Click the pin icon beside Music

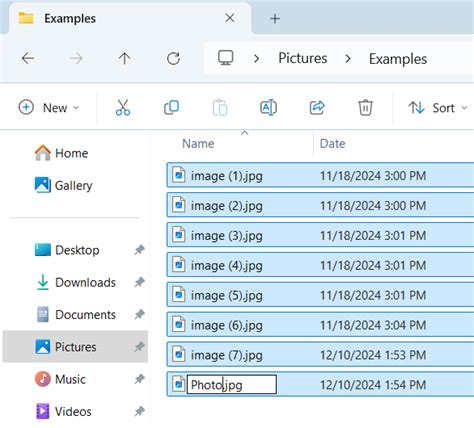click(140, 379)
